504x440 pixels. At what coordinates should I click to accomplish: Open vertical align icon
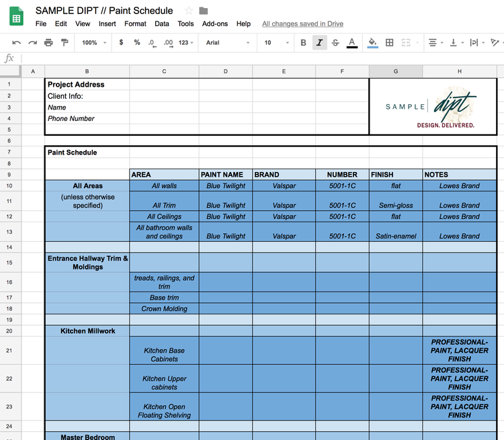point(453,42)
